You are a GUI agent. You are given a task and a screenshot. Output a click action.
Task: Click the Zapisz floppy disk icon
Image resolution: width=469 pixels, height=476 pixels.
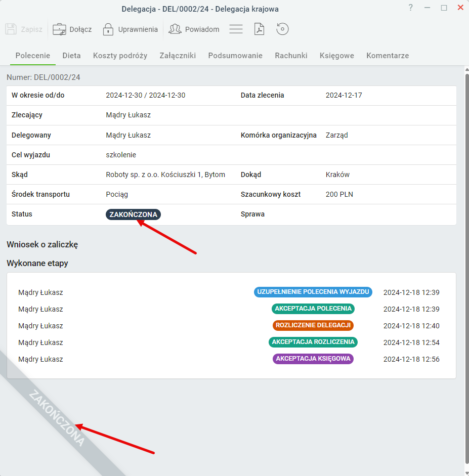click(x=11, y=29)
